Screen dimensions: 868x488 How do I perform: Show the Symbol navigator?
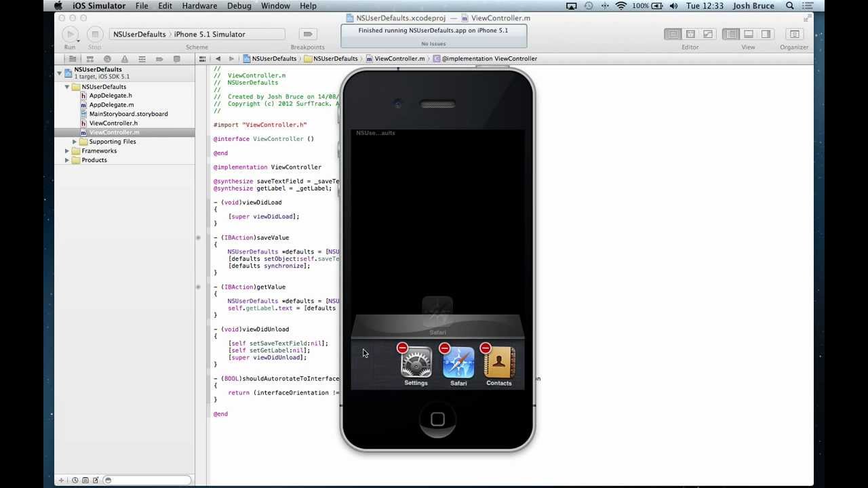pyautogui.click(x=90, y=59)
